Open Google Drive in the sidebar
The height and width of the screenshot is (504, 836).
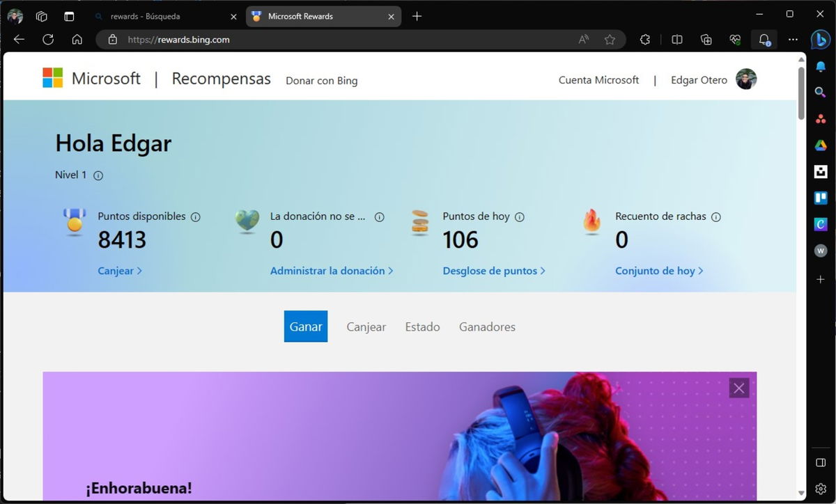pyautogui.click(x=820, y=145)
